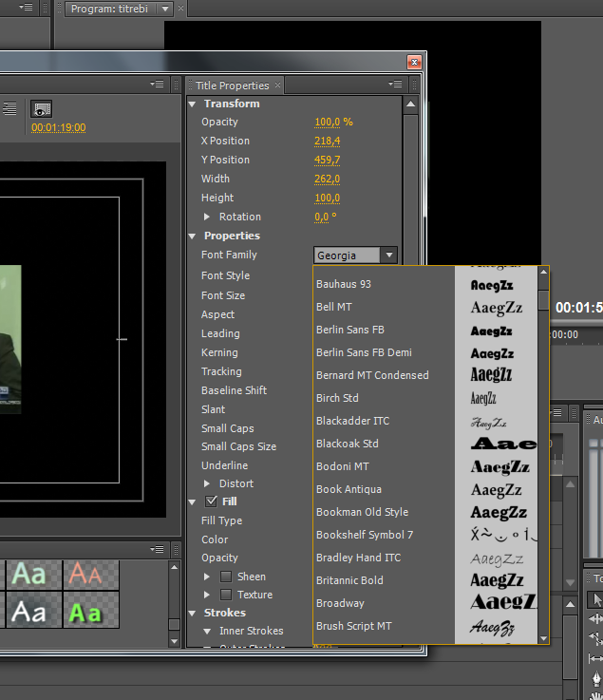Click the font list scroll up arrow
Screen dimensions: 603x700
click(x=543, y=272)
